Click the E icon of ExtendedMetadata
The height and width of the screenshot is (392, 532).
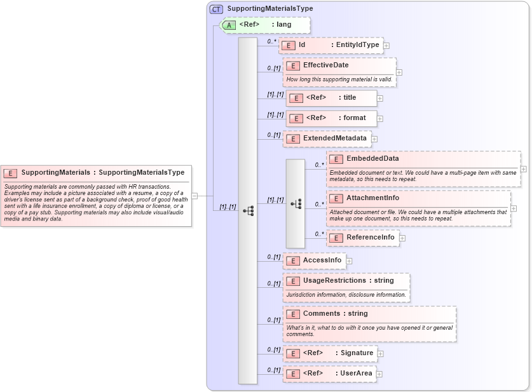click(x=292, y=139)
